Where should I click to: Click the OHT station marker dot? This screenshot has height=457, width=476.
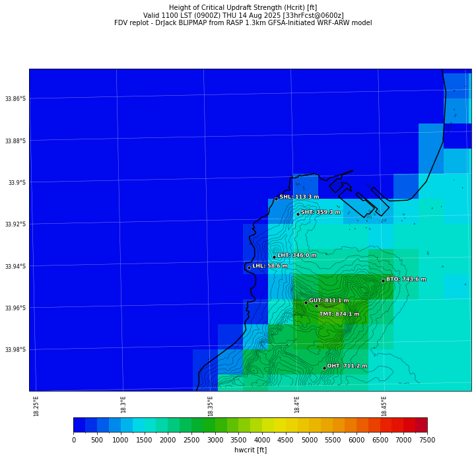click(x=324, y=368)
